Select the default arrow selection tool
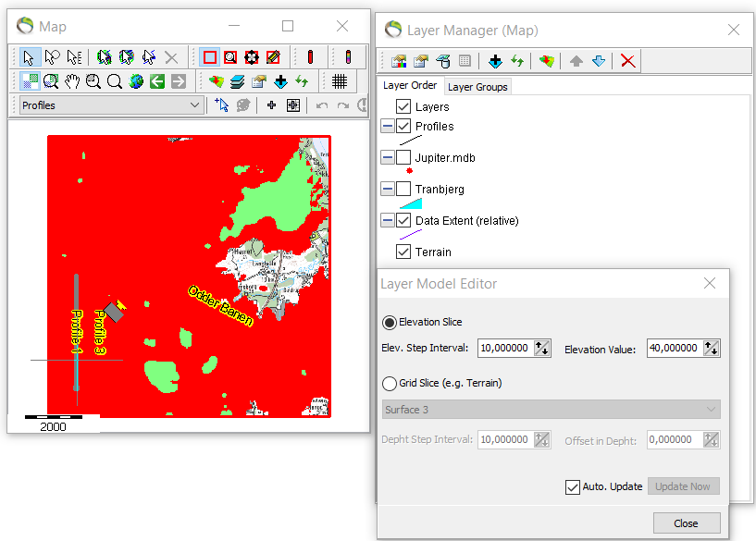This screenshot has width=756, height=541. pos(29,56)
